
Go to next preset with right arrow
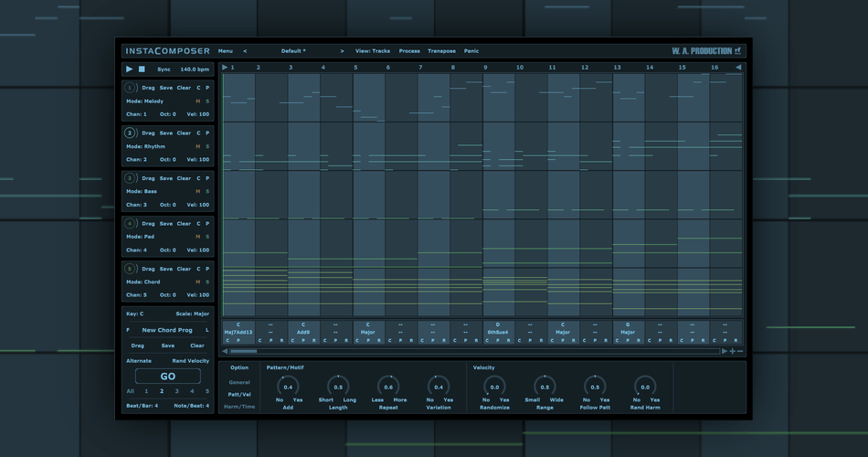(342, 51)
